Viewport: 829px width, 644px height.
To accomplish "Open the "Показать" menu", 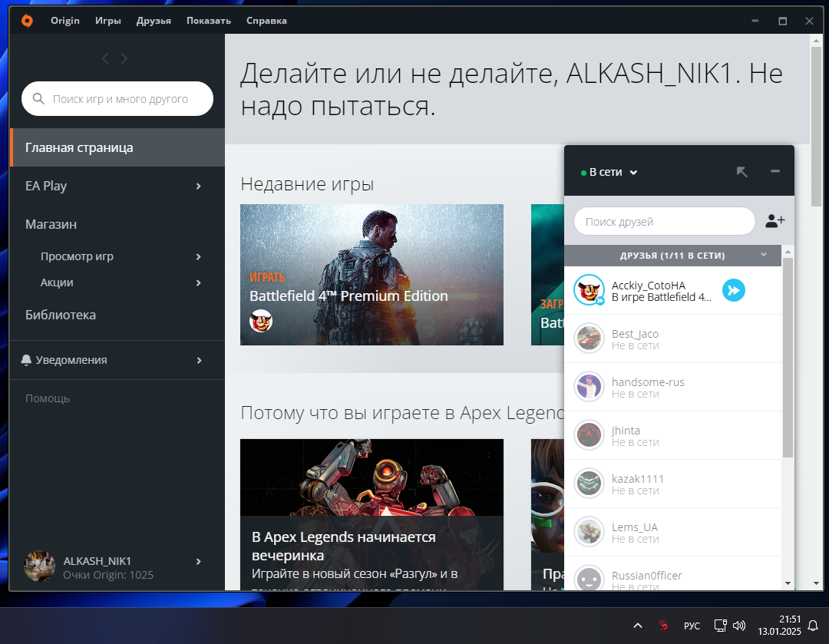I will pos(209,21).
